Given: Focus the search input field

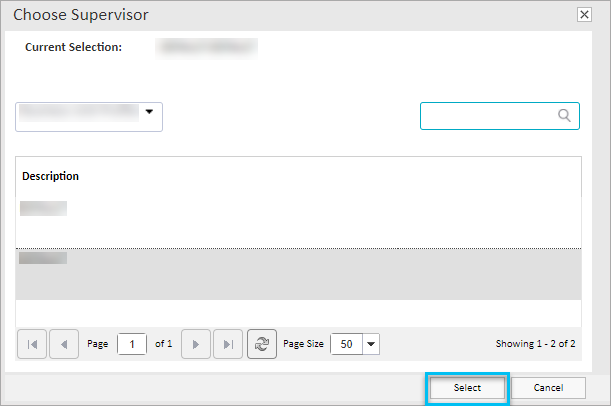Looking at the screenshot, I should pyautogui.click(x=500, y=116).
